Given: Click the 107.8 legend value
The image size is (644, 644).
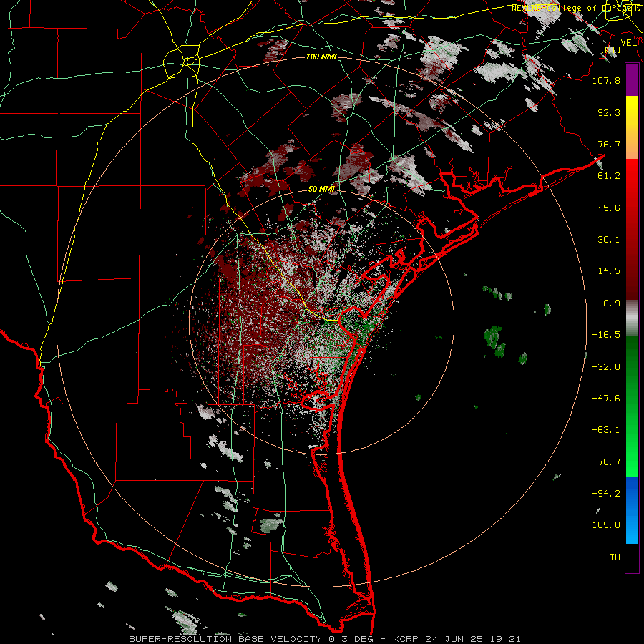Looking at the screenshot, I should (x=606, y=80).
